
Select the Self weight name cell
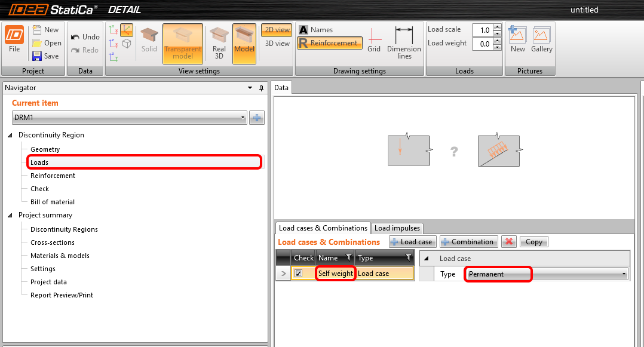coord(336,274)
